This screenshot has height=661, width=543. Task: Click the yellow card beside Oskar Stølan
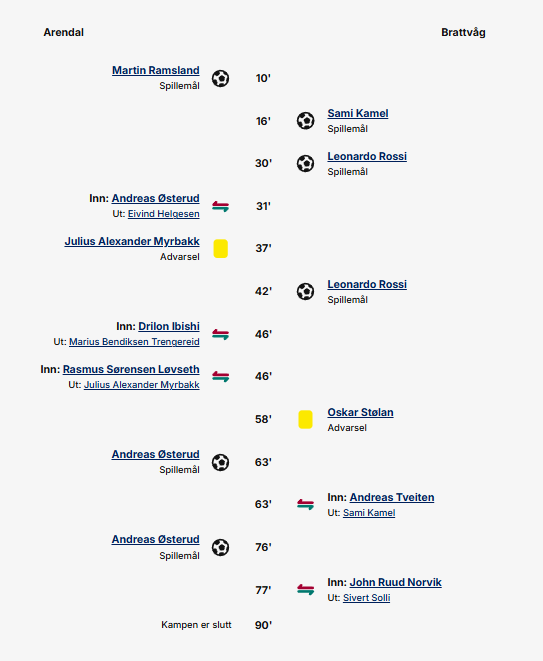[305, 419]
